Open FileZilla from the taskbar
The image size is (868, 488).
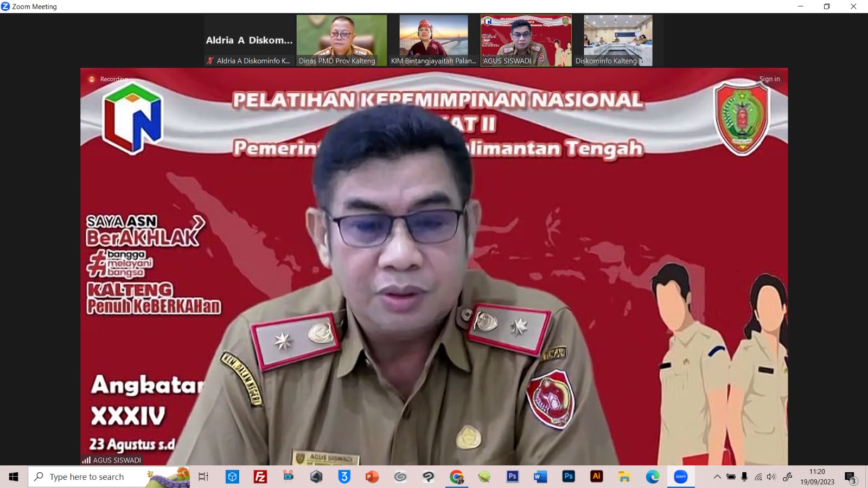260,477
